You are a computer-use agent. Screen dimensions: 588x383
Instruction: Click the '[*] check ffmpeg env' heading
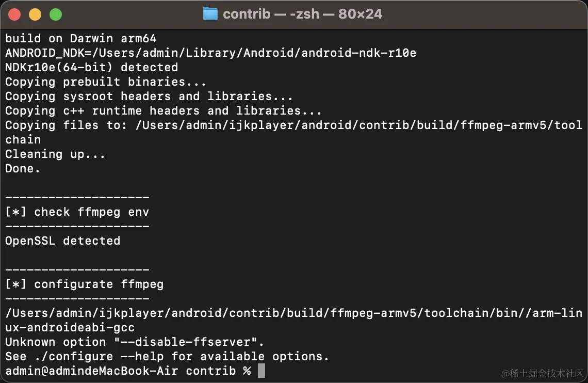(x=77, y=212)
